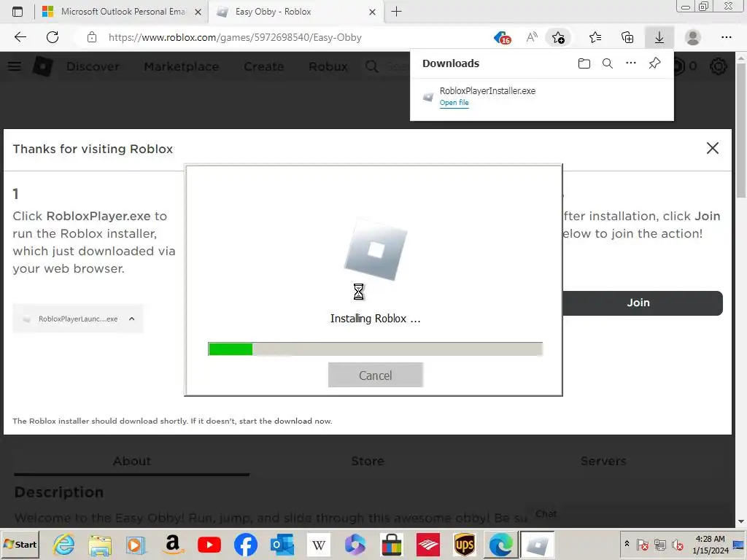This screenshot has width=747, height=560.
Task: Launch Internet Explorer from the taskbar
Action: coord(64,544)
